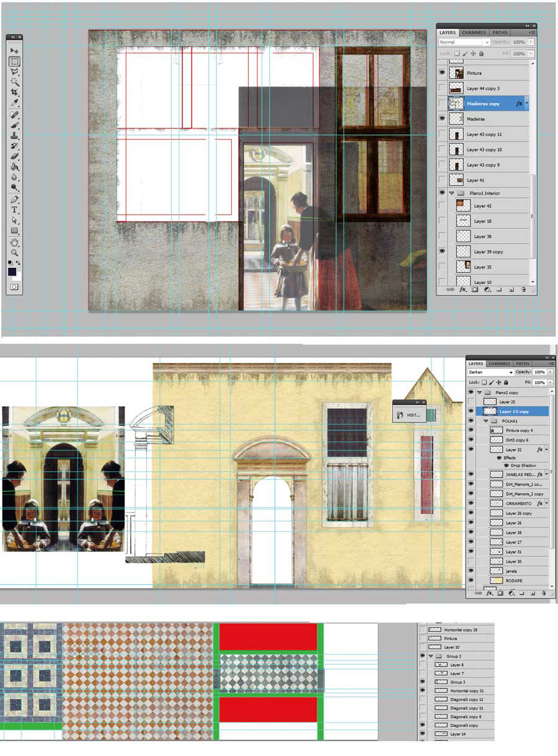Hide the Pintura layer
This screenshot has height=756, width=558.
441,73
